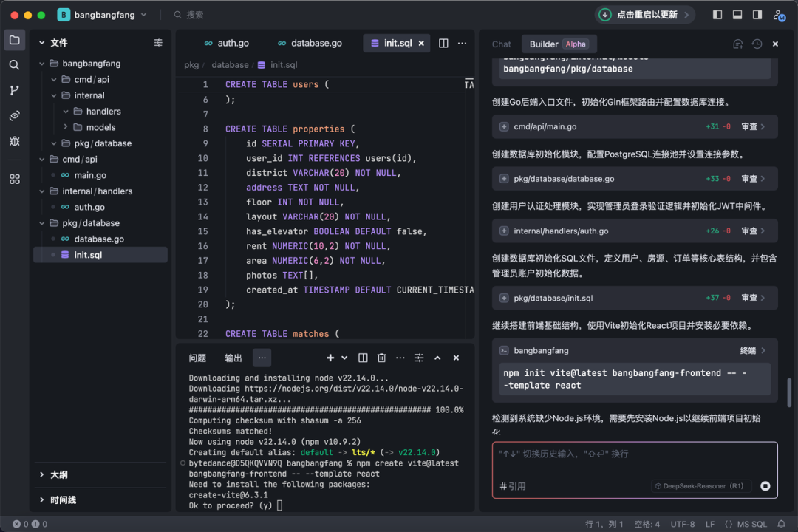Toggle the left sidebar visibility

tap(717, 15)
